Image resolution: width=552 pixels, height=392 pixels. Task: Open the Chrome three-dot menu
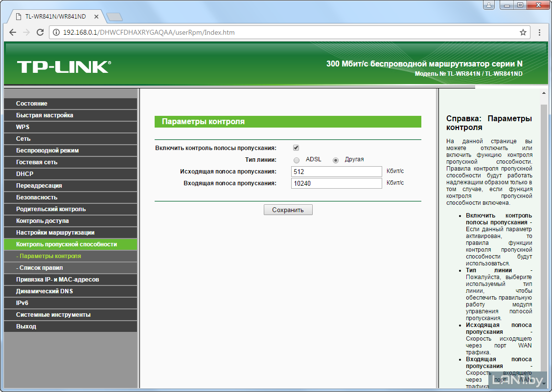pyautogui.click(x=539, y=32)
